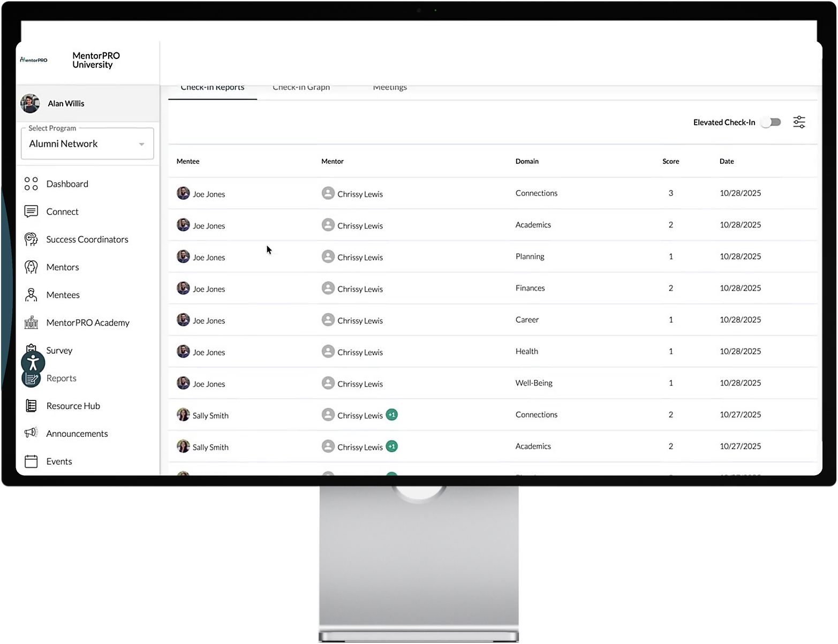Click the Announcements megaphone icon
The width and height of the screenshot is (838, 644).
point(31,433)
